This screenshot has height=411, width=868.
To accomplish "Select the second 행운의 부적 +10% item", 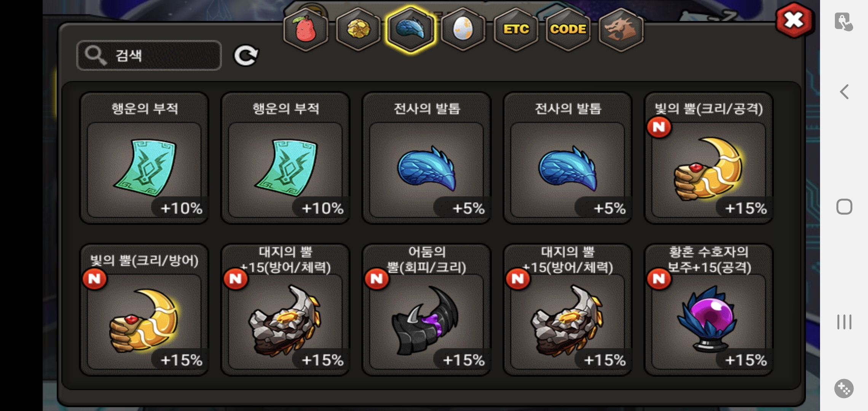I will 286,158.
